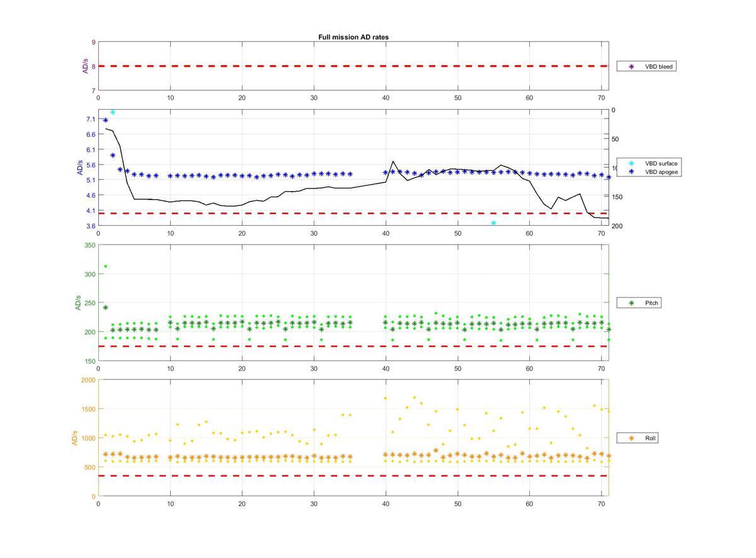Click the cyan asterisk marker in VBD surface legend
Image resolution: width=756 pixels, height=558 pixels.
tap(631, 163)
